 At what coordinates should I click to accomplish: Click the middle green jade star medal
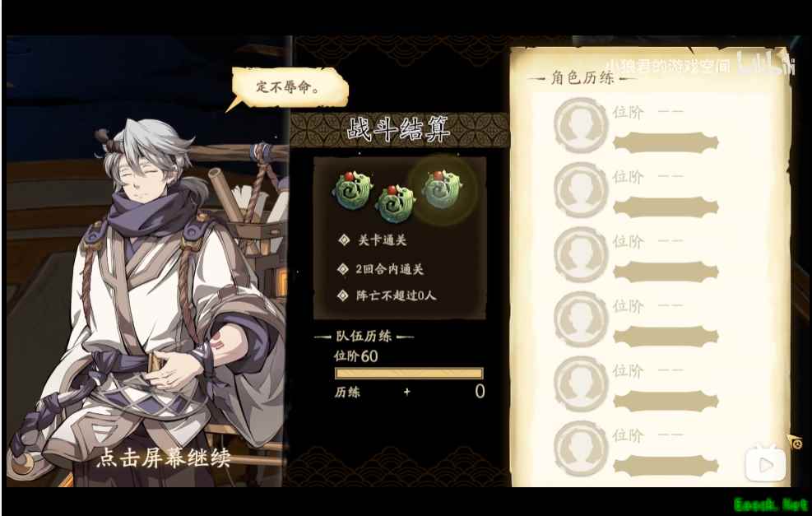pyautogui.click(x=396, y=203)
